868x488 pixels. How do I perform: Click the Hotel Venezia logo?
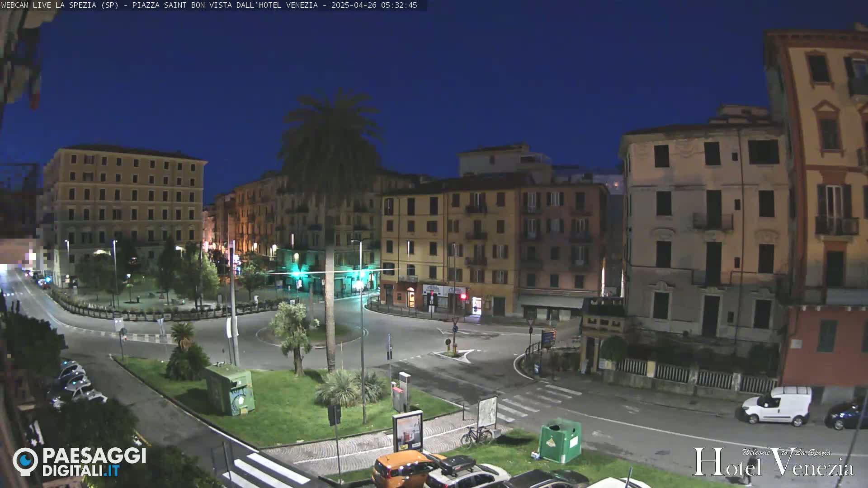(773, 463)
